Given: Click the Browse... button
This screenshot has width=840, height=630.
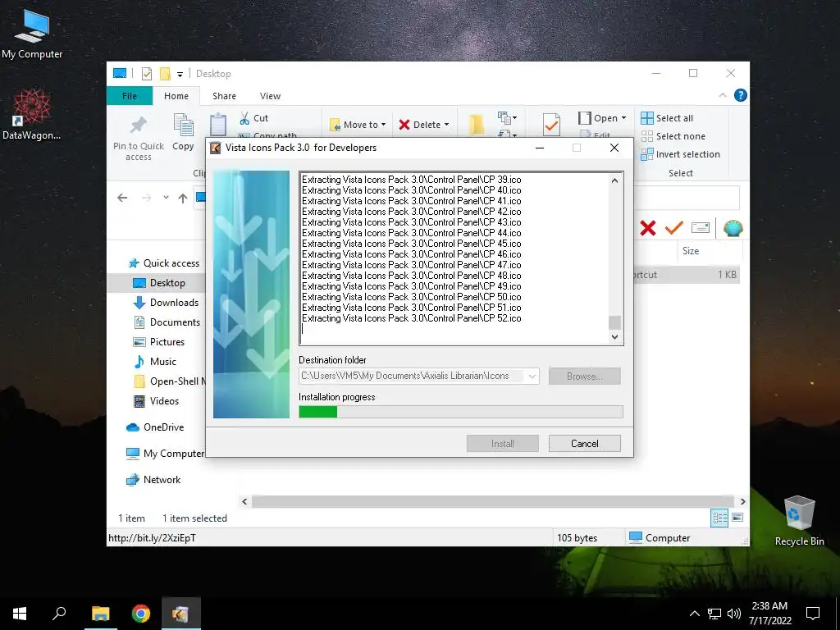Looking at the screenshot, I should point(584,376).
